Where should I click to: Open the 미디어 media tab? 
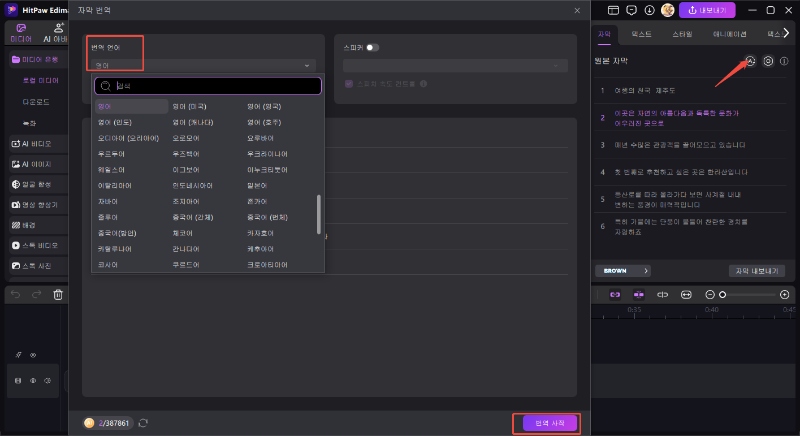point(21,33)
